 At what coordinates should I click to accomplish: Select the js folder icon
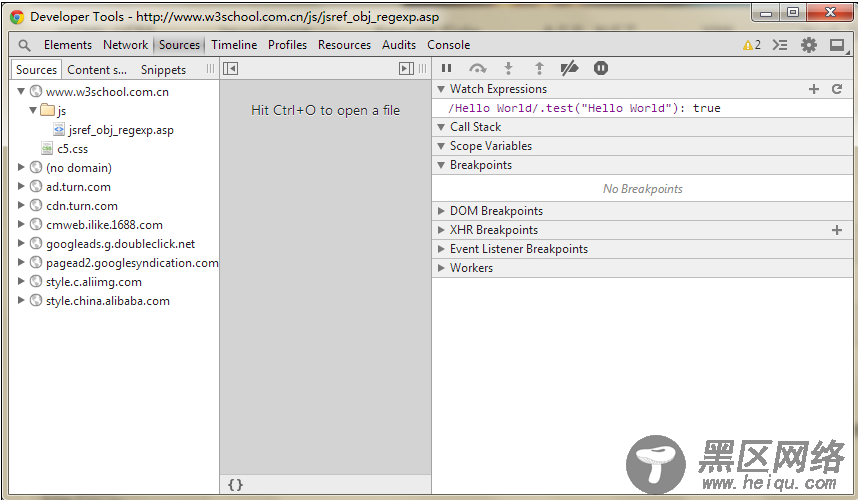point(48,110)
